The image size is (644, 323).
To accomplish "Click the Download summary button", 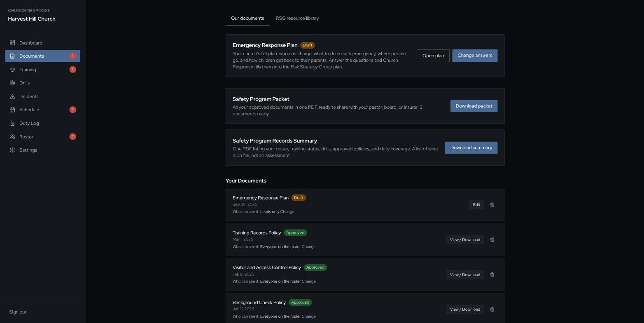I will [471, 147].
